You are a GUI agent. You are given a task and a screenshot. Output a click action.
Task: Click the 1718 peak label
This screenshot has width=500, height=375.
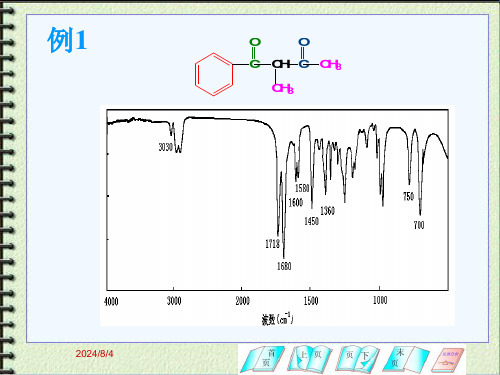pyautogui.click(x=272, y=244)
